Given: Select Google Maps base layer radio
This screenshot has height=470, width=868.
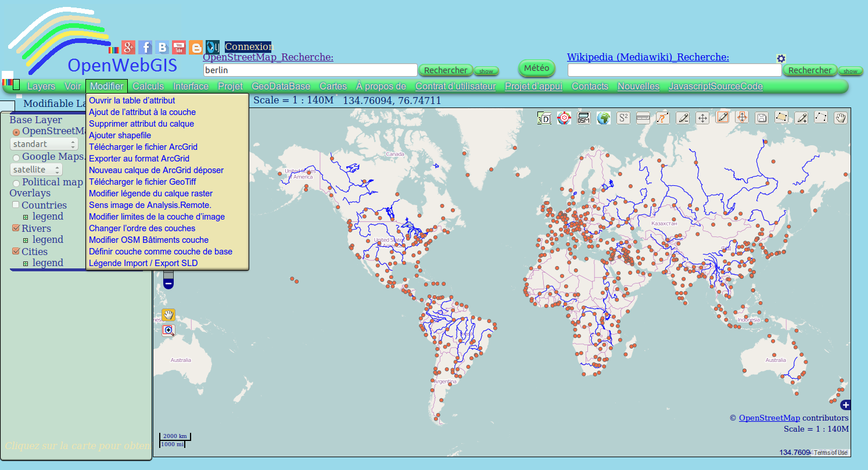Looking at the screenshot, I should tap(16, 157).
